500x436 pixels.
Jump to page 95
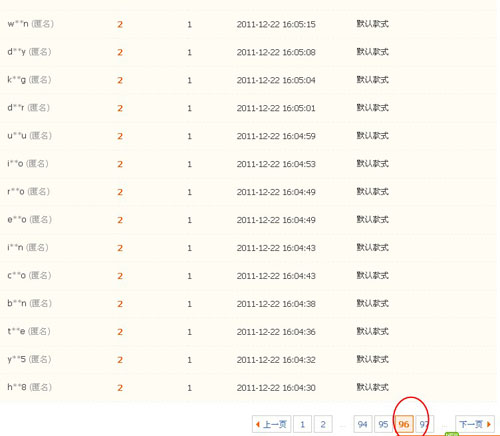383,424
